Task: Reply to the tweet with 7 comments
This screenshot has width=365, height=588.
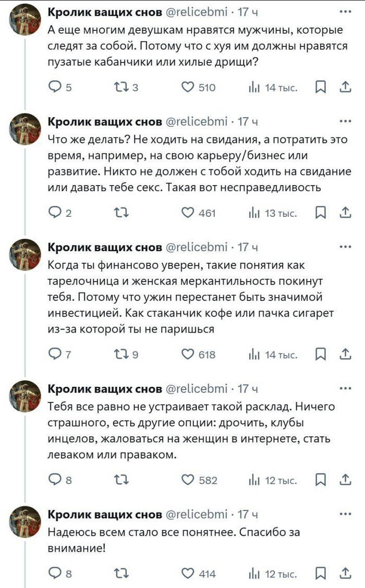Action: tap(55, 354)
